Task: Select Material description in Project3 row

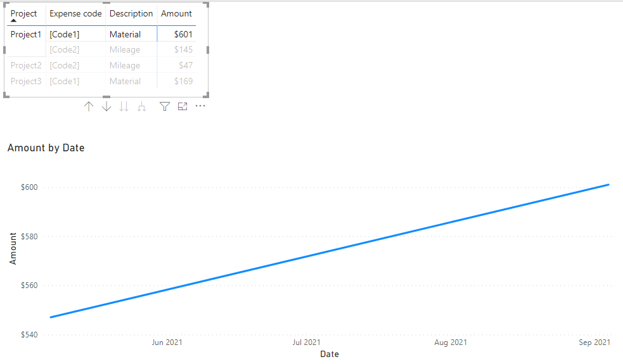Action: [x=125, y=81]
